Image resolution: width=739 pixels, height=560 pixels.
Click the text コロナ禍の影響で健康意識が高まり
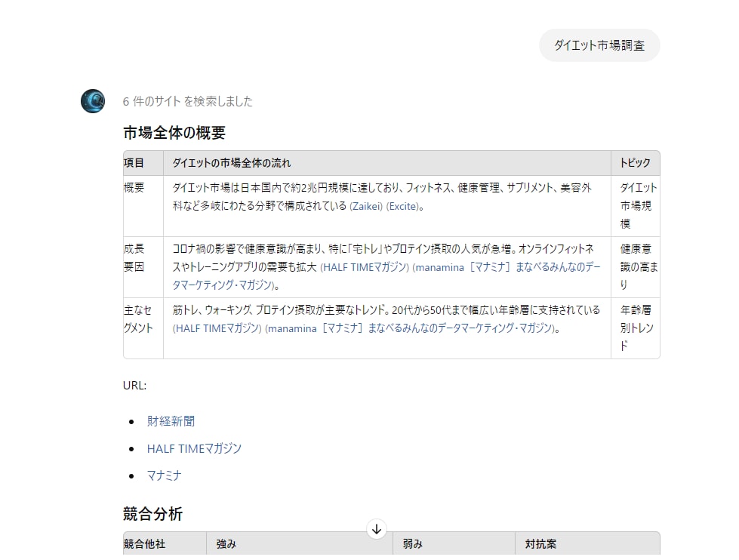pyautogui.click(x=248, y=249)
